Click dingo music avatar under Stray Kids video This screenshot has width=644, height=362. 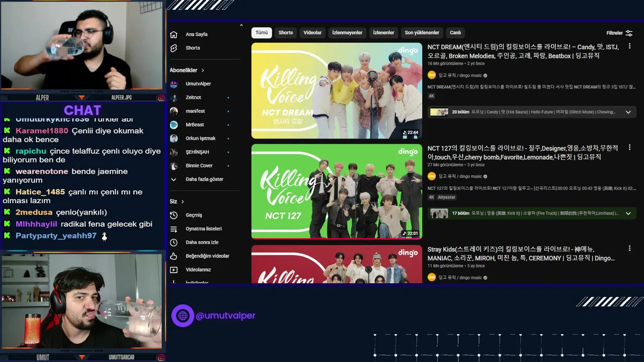pos(431,277)
